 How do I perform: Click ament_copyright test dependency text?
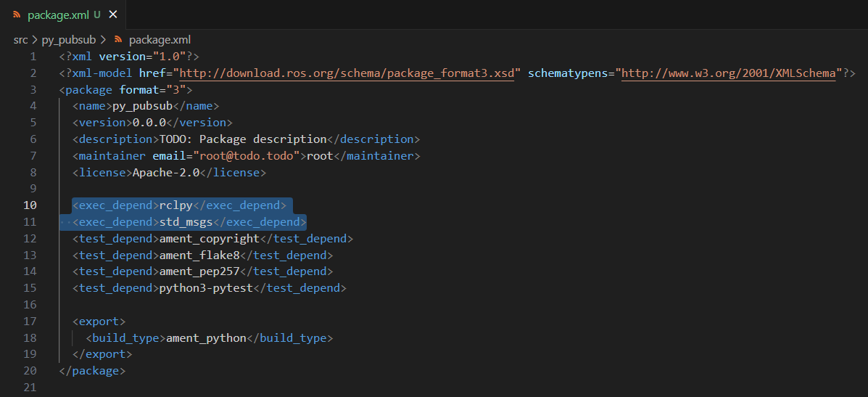click(210, 239)
